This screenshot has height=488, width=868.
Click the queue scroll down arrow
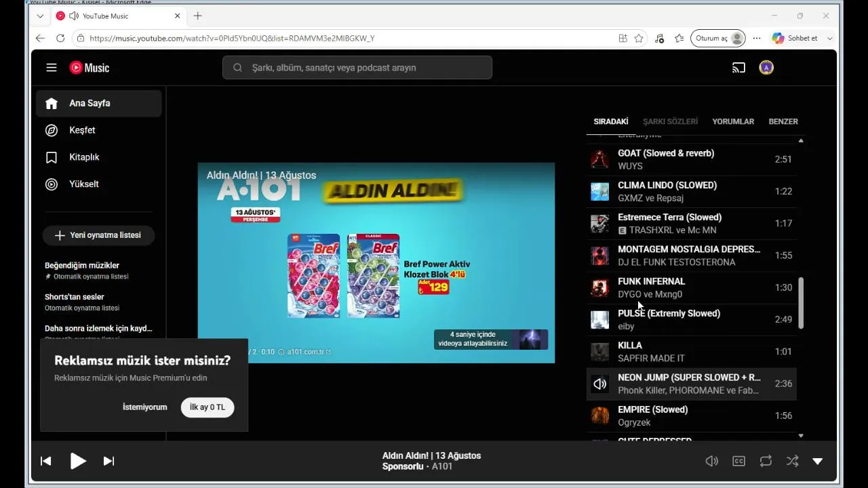801,436
